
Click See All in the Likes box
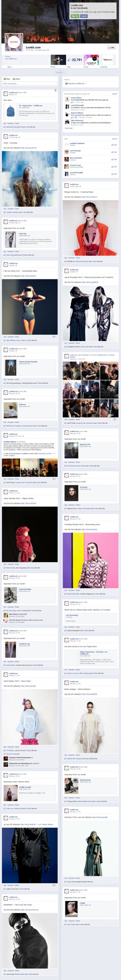coord(114,139)
